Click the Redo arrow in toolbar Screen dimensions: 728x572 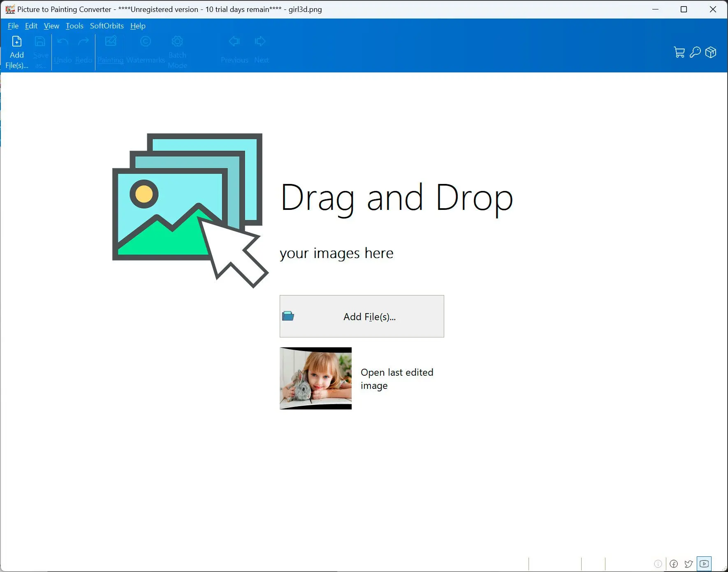coord(83,42)
